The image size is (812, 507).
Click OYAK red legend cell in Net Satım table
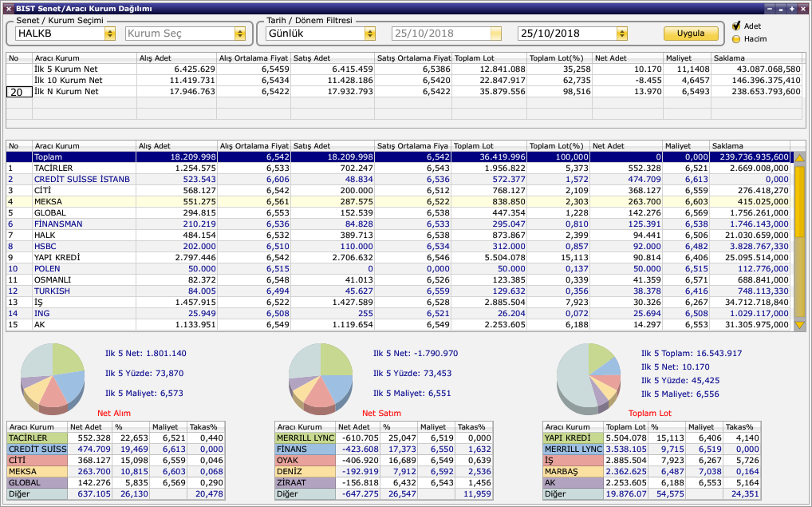pos(305,461)
